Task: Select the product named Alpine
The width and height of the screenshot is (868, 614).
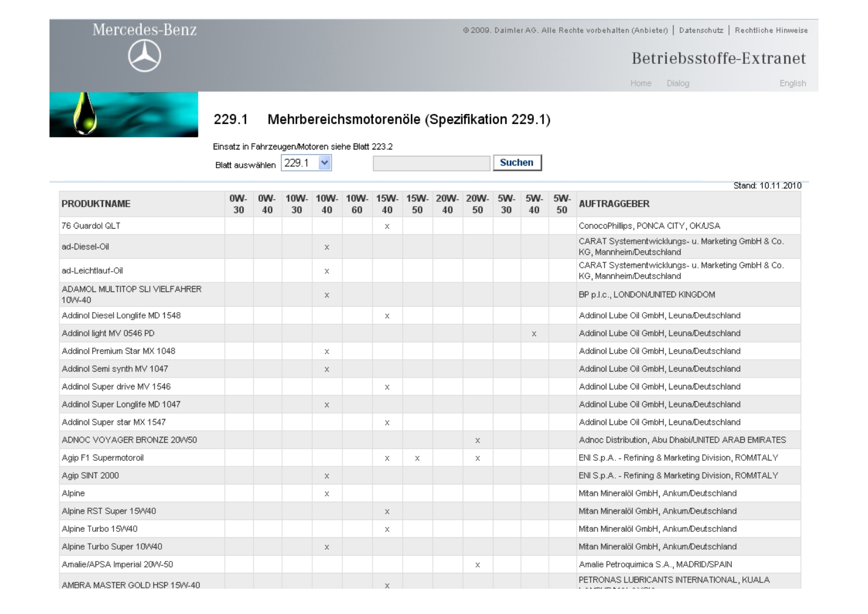Action: pos(73,493)
